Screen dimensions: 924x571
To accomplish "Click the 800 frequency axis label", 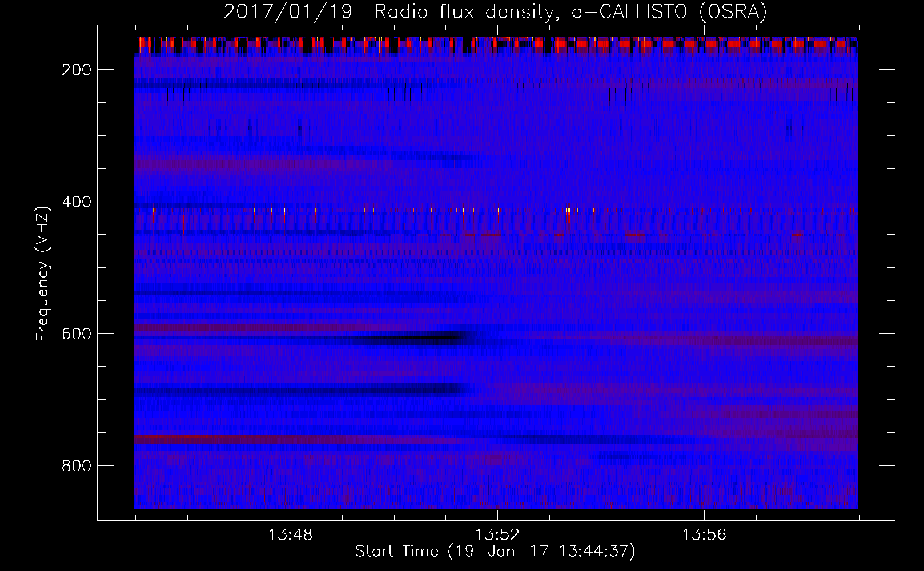I will pyautogui.click(x=77, y=466).
